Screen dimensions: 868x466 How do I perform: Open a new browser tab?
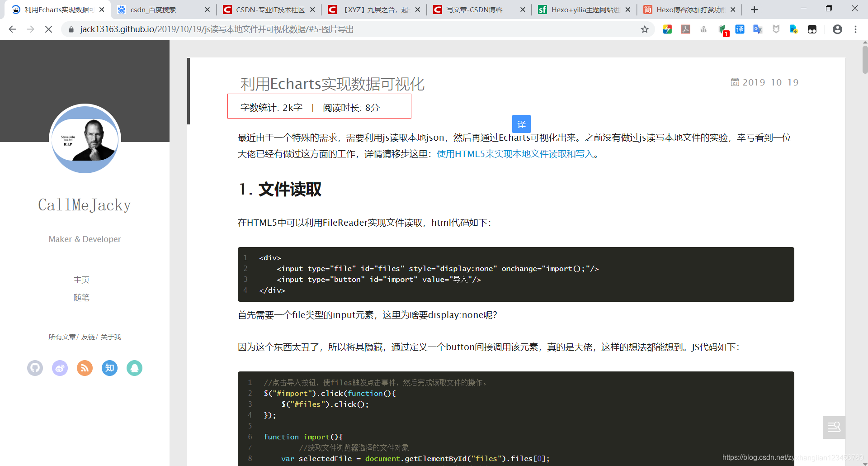754,10
